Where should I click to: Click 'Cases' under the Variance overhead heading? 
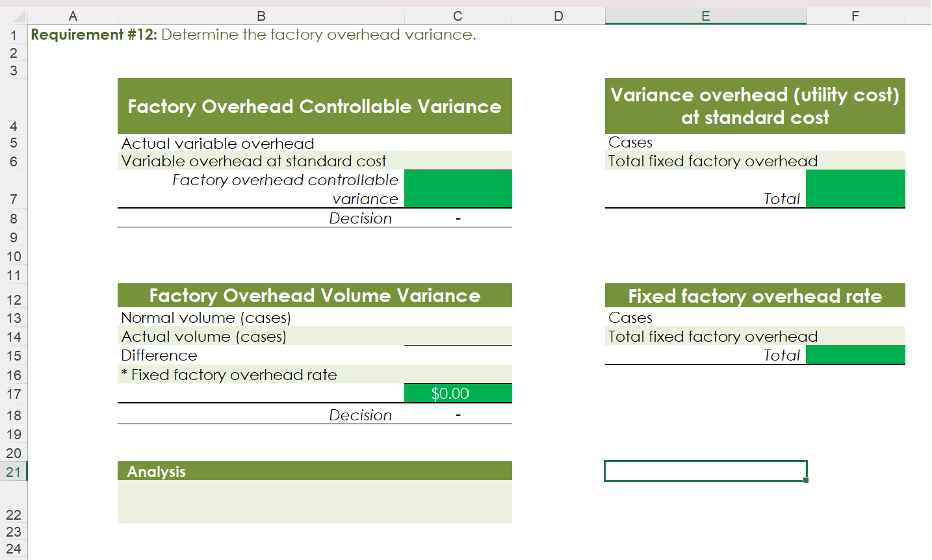(x=630, y=142)
